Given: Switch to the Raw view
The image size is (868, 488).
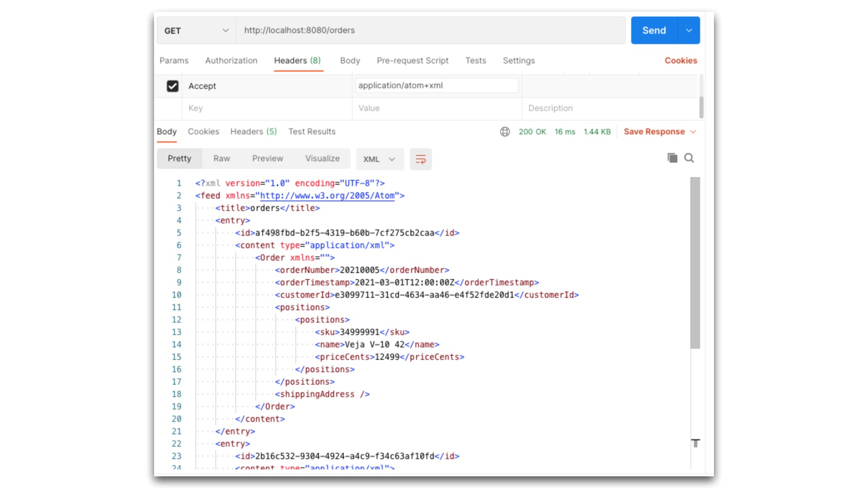Looking at the screenshot, I should 221,158.
